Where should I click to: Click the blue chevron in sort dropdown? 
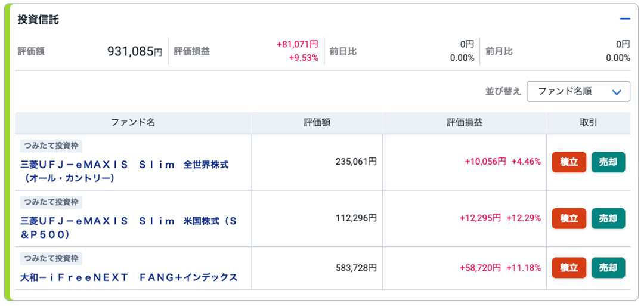tap(617, 92)
